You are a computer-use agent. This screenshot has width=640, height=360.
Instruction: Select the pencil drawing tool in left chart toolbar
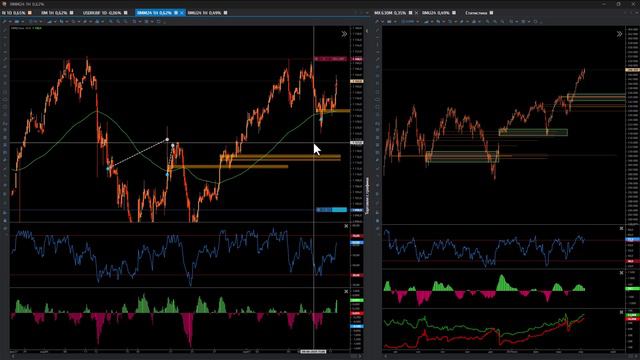5,22
